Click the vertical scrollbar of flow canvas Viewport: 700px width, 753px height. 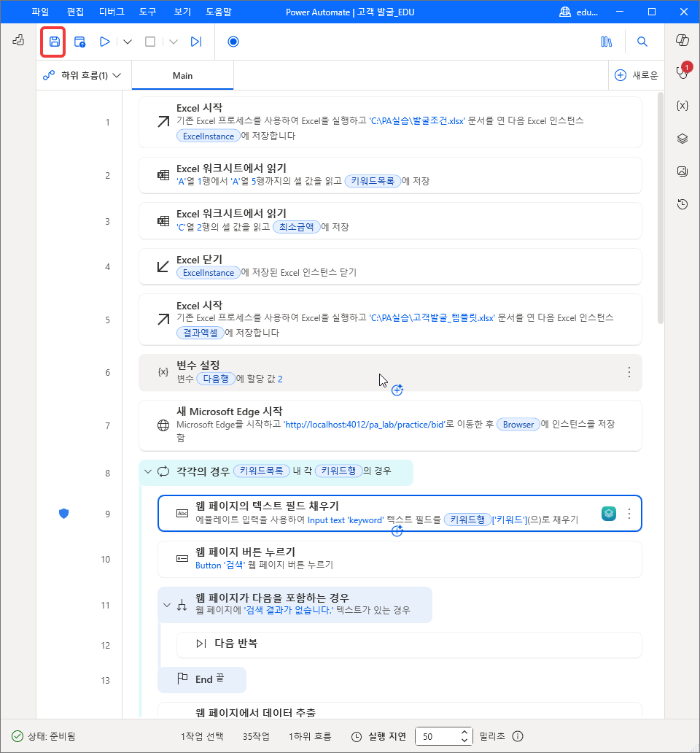click(660, 209)
